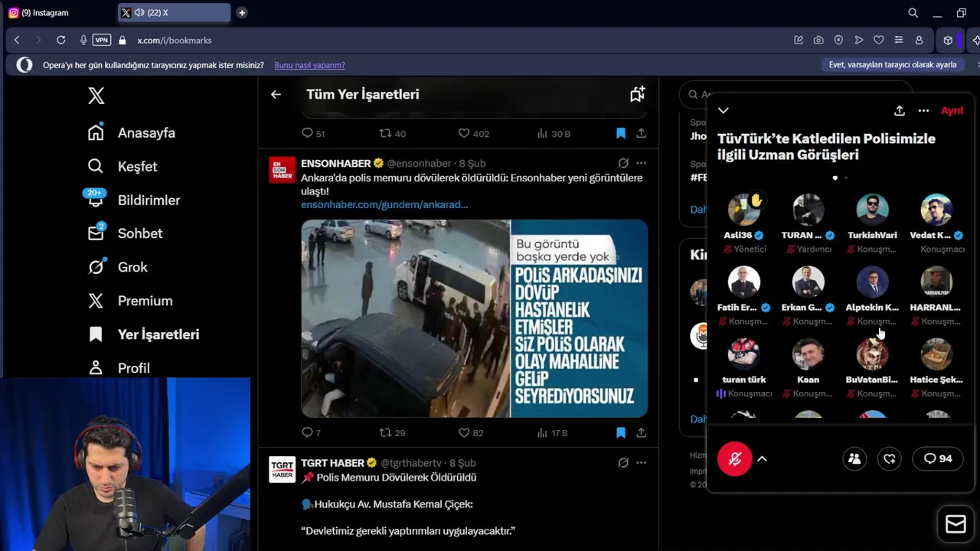The height and width of the screenshot is (551, 980).
Task: Open a new browser tab
Action: (x=242, y=12)
